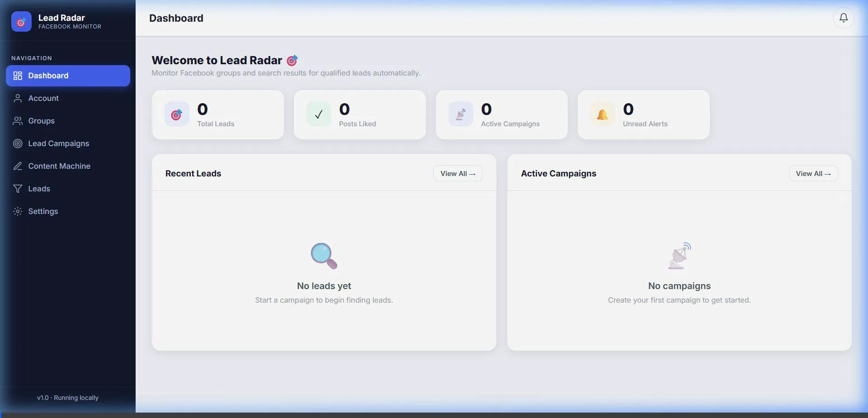Click the Leads funnel icon
The image size is (868, 418).
click(18, 189)
